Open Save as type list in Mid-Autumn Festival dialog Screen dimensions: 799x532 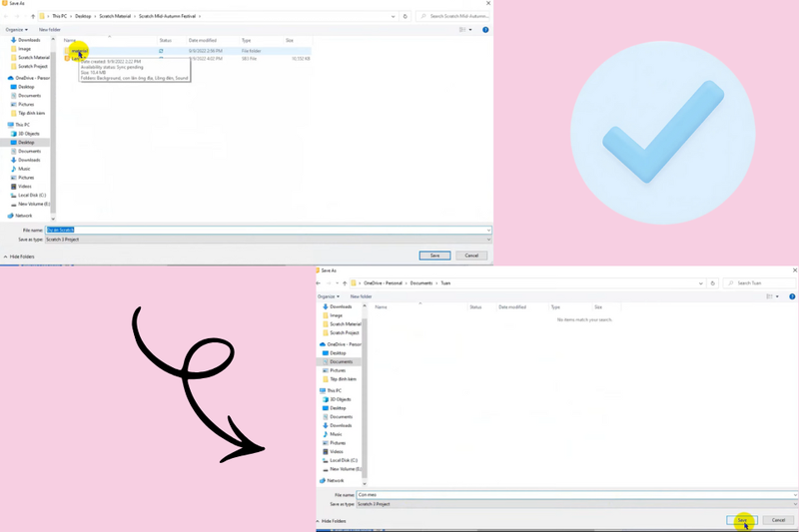(268, 240)
